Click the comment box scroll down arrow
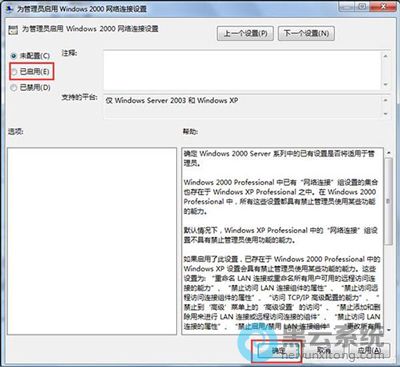This screenshot has width=400, height=367. (386, 84)
